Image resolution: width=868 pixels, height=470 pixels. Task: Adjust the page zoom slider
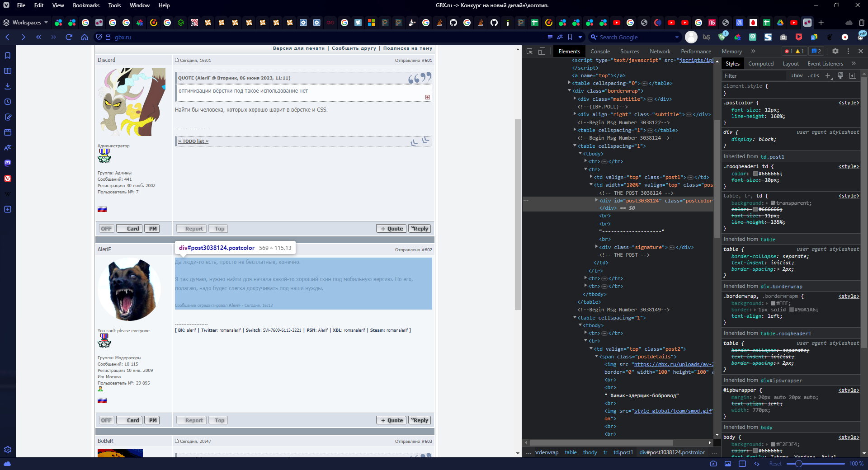coord(816,464)
